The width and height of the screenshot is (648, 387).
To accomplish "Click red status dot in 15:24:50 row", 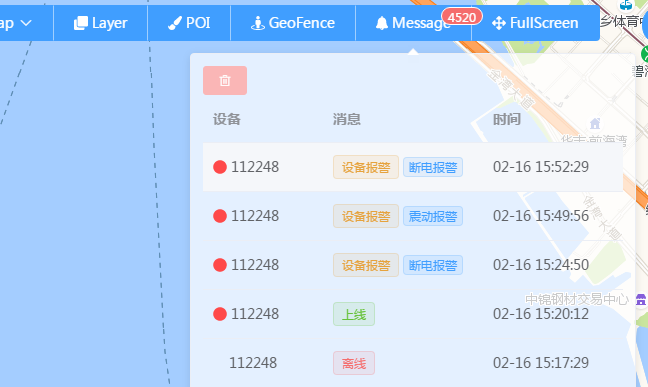I will click(x=220, y=265).
